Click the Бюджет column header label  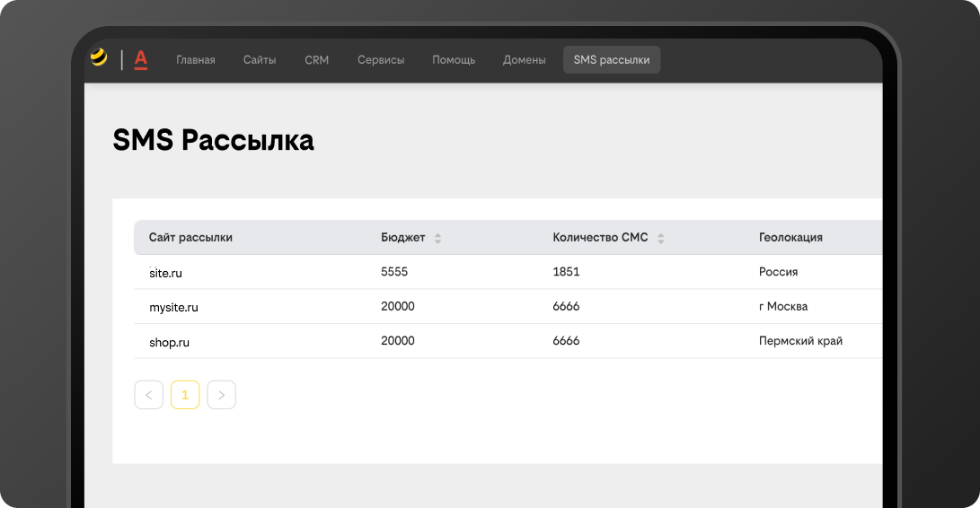[403, 238]
